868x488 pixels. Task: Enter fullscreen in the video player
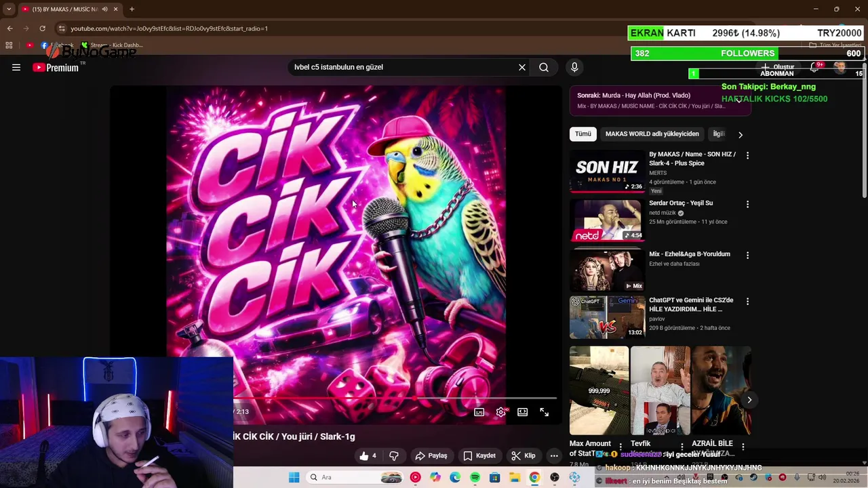coord(544,412)
